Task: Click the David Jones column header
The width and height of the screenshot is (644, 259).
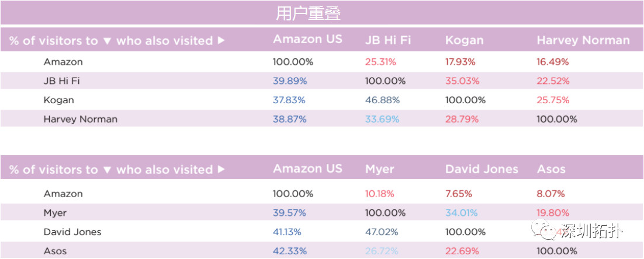Action: [482, 169]
